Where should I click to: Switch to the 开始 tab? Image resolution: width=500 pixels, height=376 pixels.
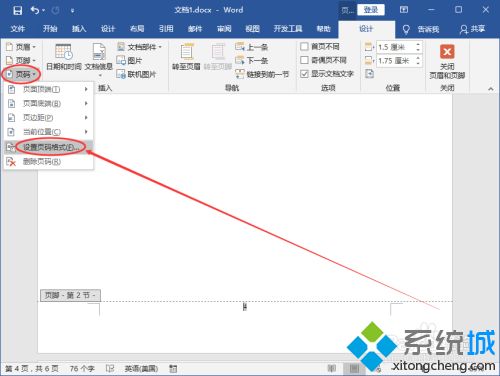pos(50,29)
